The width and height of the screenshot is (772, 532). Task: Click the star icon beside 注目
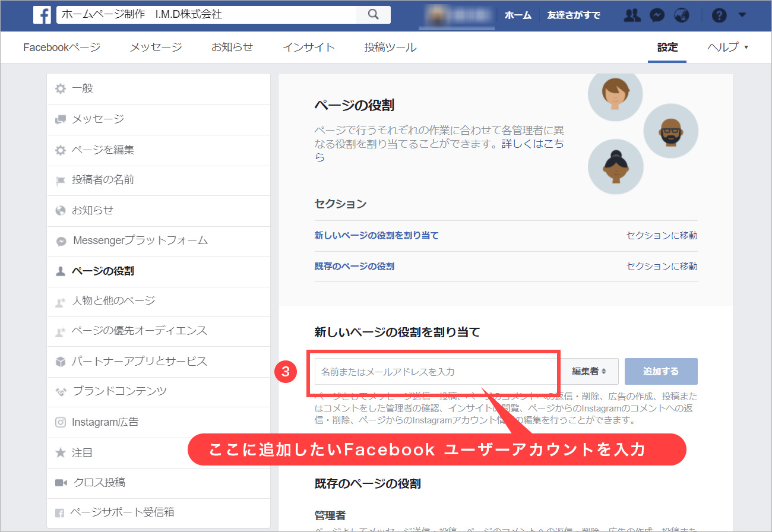coord(61,453)
